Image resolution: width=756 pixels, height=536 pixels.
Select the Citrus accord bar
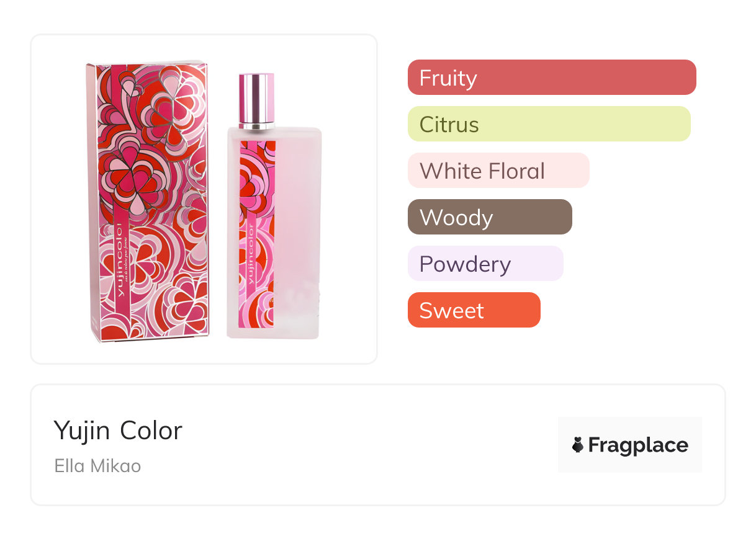(x=549, y=124)
